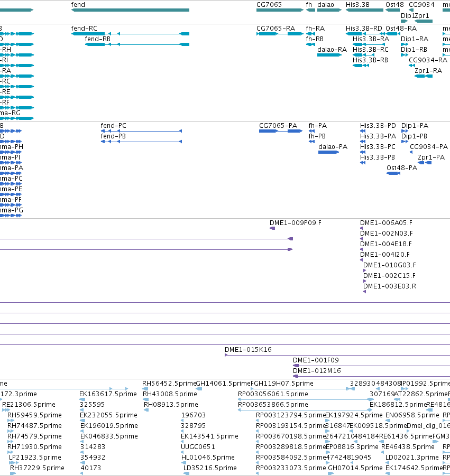This screenshot has height=476, width=450.
Task: Click EST LD35216.5prime
Action: pyautogui.click(x=187, y=473)
